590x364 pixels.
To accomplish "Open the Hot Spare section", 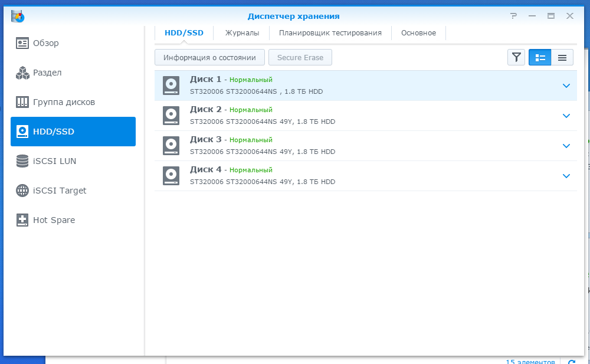I will [x=73, y=220].
